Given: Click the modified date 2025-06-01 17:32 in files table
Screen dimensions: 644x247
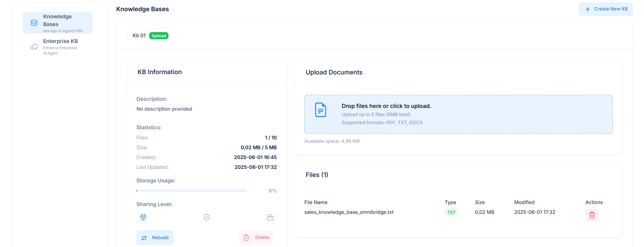Looking at the screenshot, I should pos(535,212).
